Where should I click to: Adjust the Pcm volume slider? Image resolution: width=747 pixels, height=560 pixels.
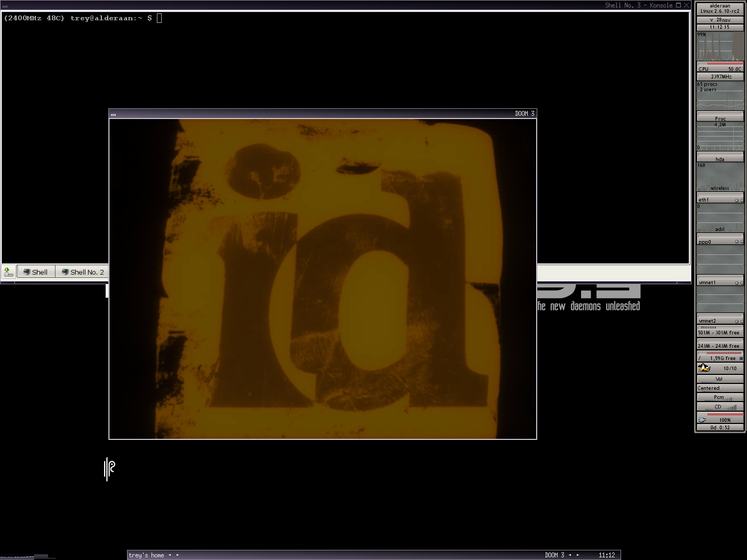(x=720, y=397)
